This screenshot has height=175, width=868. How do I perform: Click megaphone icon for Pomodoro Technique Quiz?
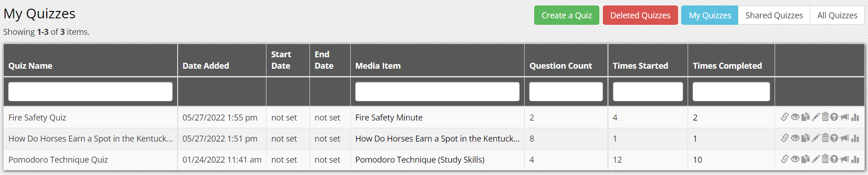pyautogui.click(x=844, y=159)
